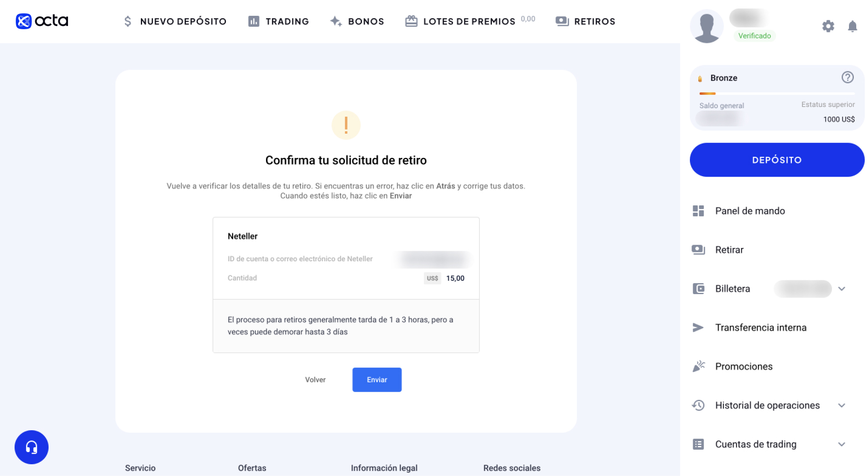The image size is (868, 476).
Task: Open the notifications bell icon
Action: pos(852,26)
